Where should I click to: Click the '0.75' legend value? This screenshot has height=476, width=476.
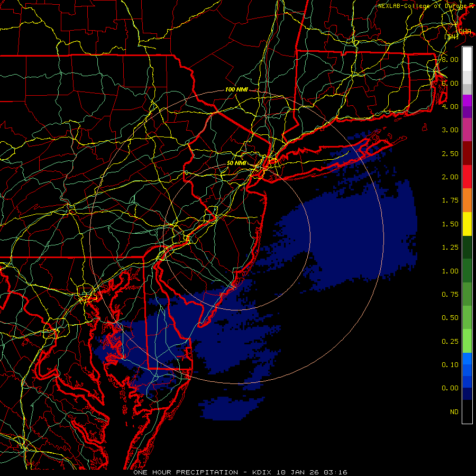pyautogui.click(x=450, y=295)
